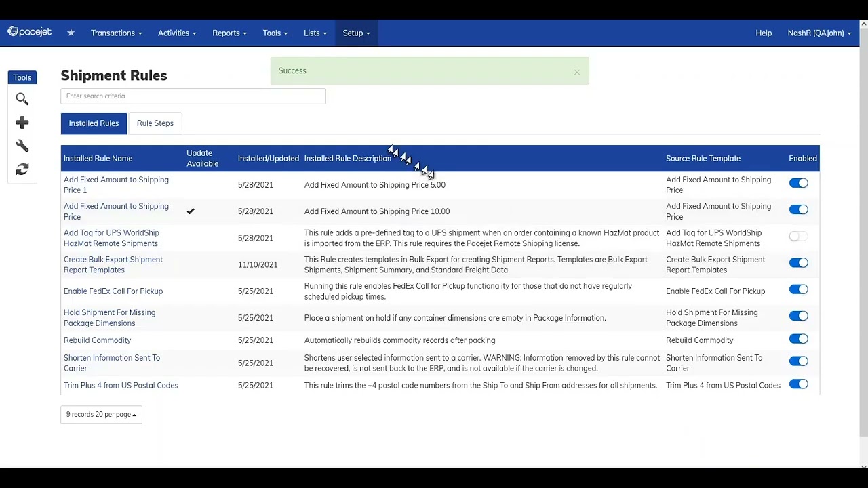Click the Tools sidebar header
The width and height of the screenshot is (868, 488).
pos(22,77)
